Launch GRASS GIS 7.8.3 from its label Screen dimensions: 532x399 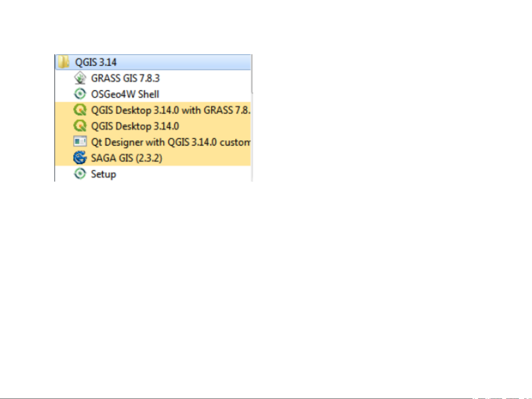125,78
